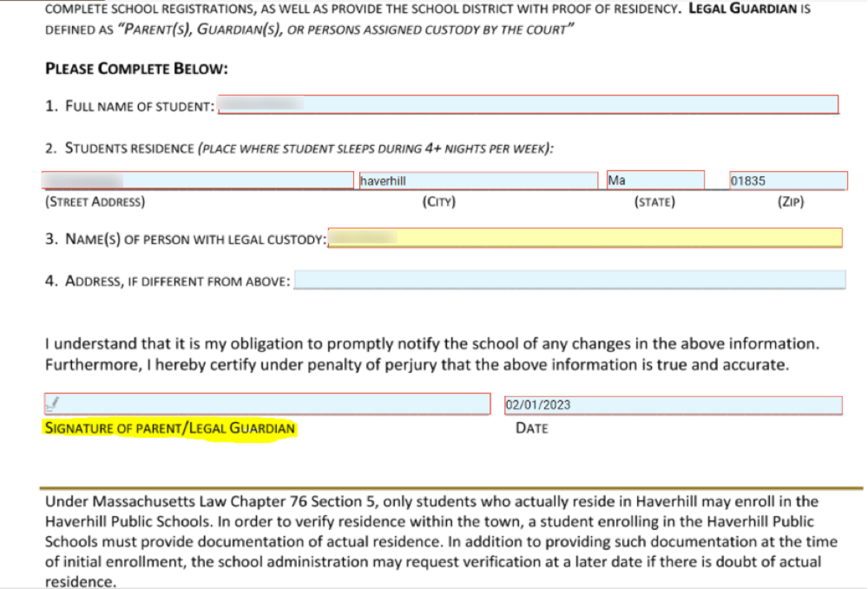Focus the yellow legal custody name field

tap(585, 238)
